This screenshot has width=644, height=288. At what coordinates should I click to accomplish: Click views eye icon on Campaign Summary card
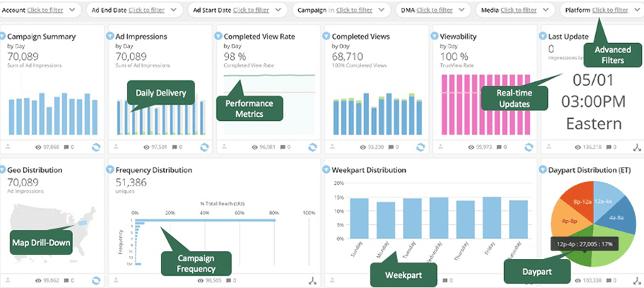[x=39, y=147]
